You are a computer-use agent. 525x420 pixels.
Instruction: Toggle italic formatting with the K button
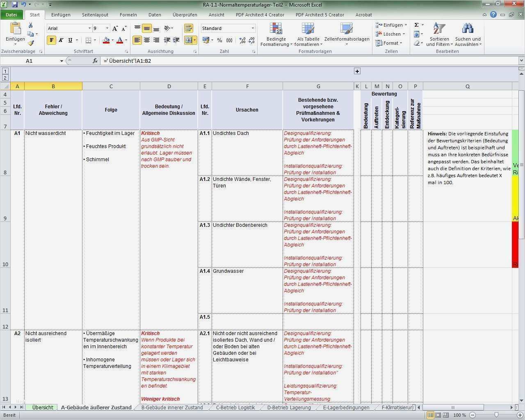click(61, 40)
